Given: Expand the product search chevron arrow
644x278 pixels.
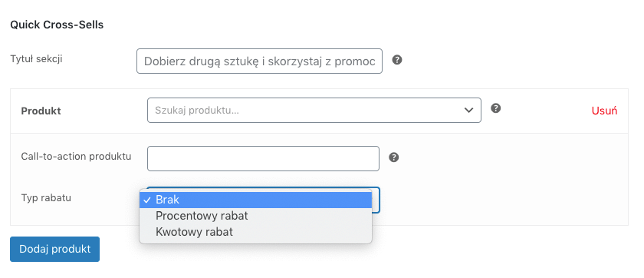Looking at the screenshot, I should click(468, 111).
